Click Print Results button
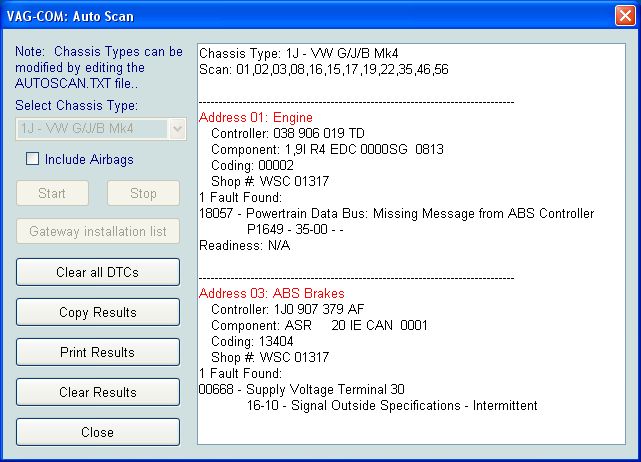Screen dimensions: 641x462 point(98,352)
